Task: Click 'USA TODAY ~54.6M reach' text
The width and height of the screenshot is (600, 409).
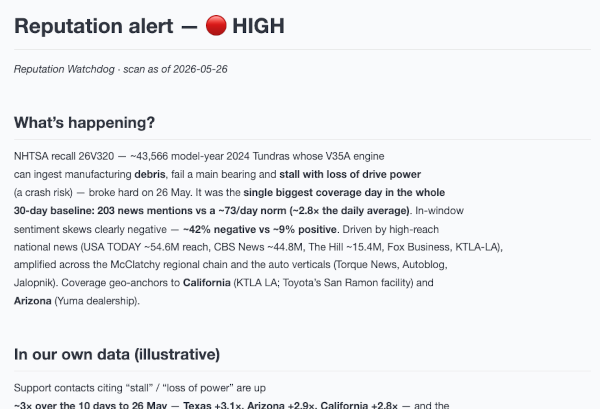Action: [146, 247]
